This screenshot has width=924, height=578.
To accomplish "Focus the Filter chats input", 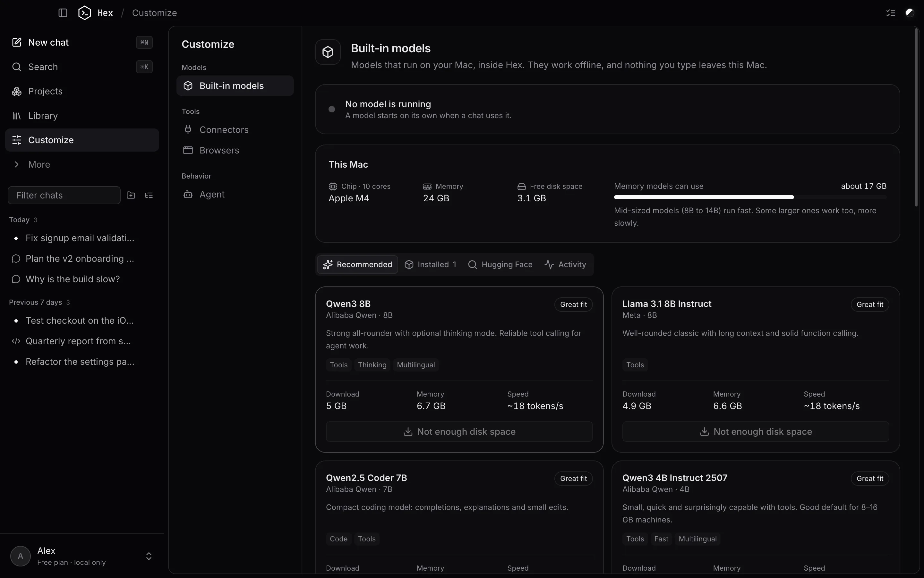I will pyautogui.click(x=64, y=195).
